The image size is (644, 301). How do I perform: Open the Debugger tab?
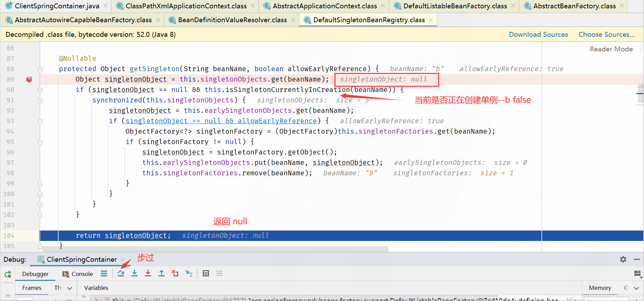35,274
